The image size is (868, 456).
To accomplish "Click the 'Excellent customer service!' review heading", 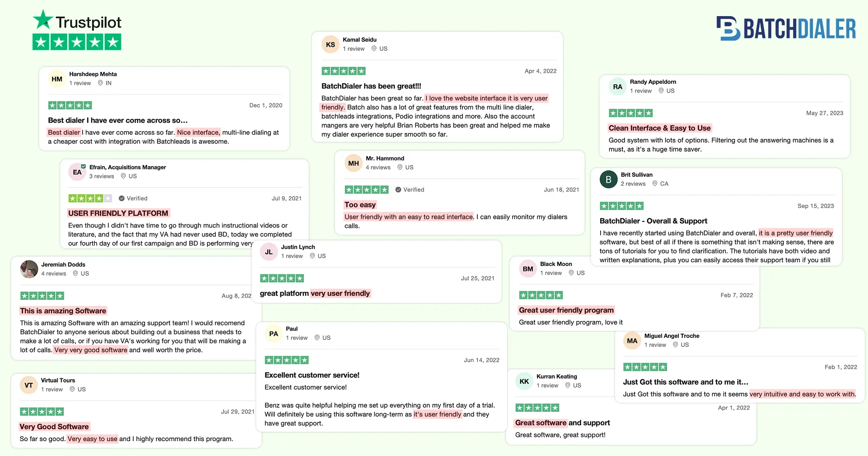I will pos(312,375).
